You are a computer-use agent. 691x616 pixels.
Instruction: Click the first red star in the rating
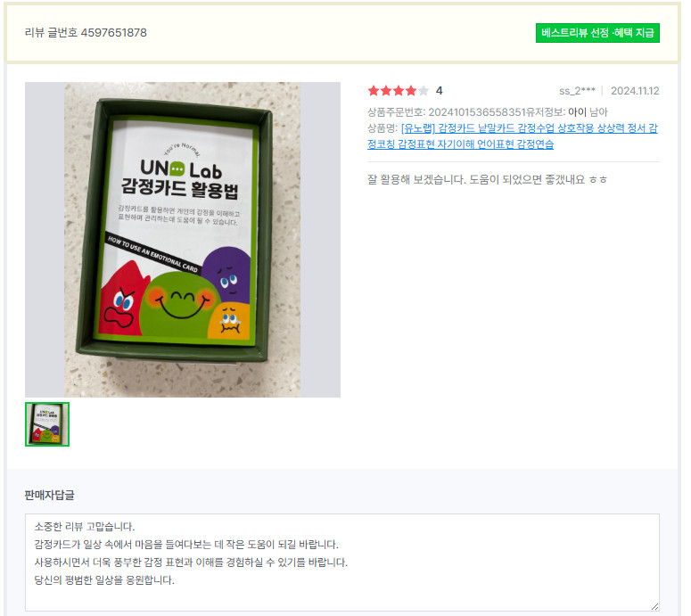coord(374,91)
